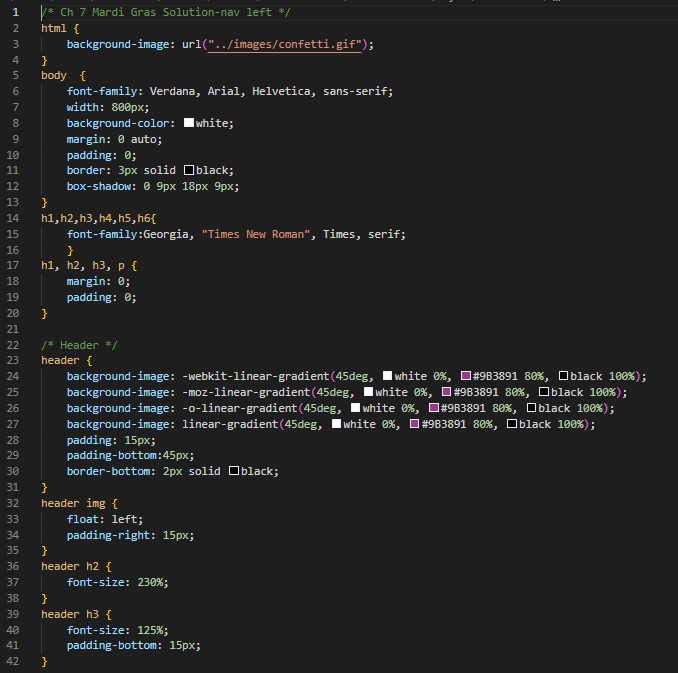Open white color swatch on line 24
This screenshot has width=678, height=673.
[387, 375]
